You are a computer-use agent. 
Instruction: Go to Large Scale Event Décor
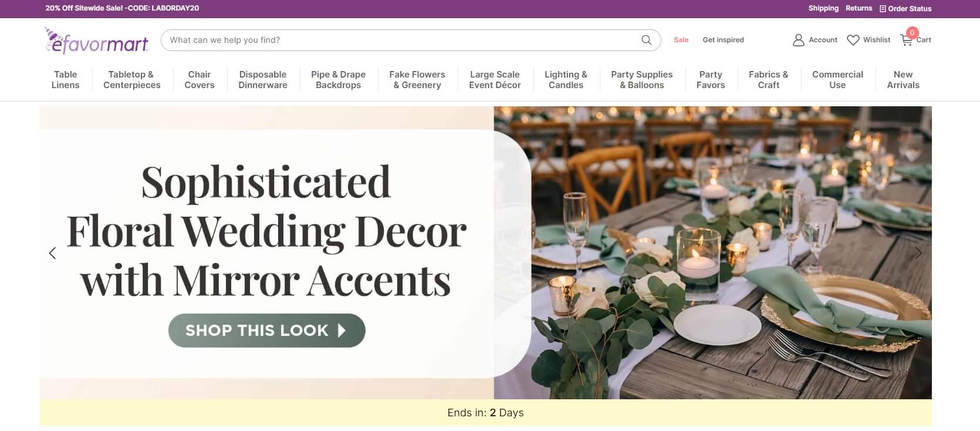click(x=495, y=80)
